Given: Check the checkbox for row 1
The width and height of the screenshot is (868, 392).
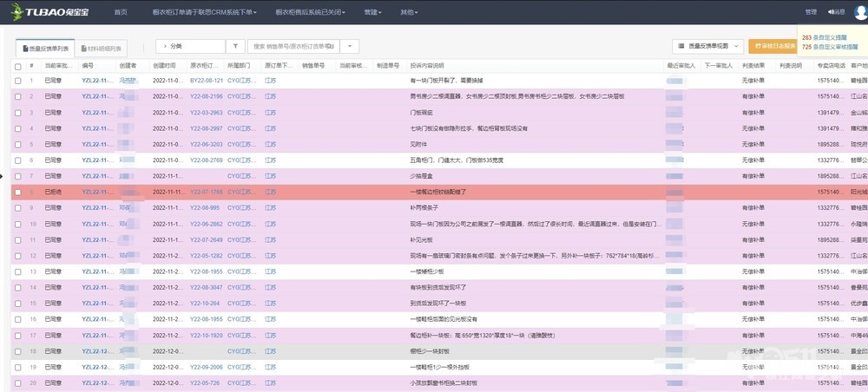Looking at the screenshot, I should click(18, 81).
